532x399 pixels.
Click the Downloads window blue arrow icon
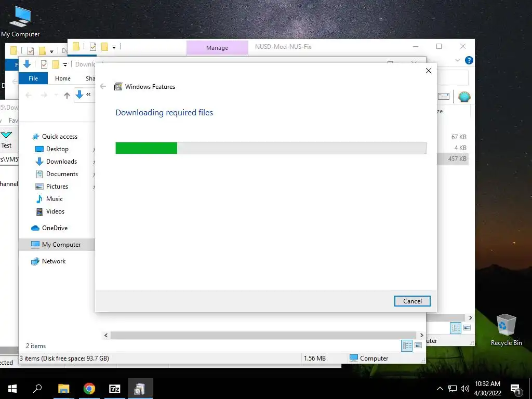tap(27, 64)
